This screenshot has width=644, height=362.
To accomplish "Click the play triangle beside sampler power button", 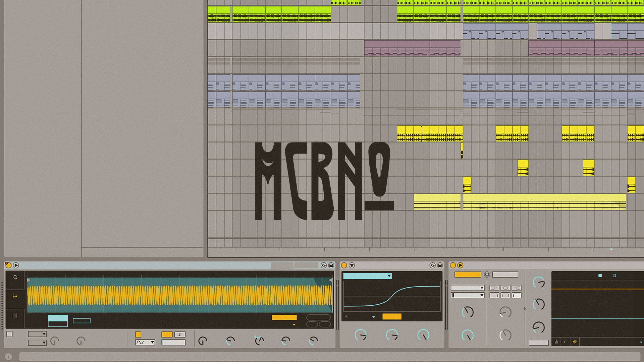I will coord(16,265).
